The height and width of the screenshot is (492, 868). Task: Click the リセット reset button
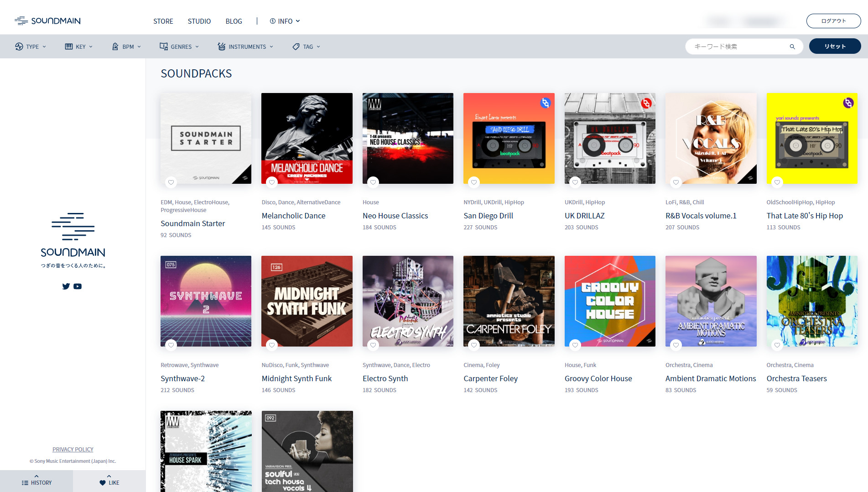(835, 46)
